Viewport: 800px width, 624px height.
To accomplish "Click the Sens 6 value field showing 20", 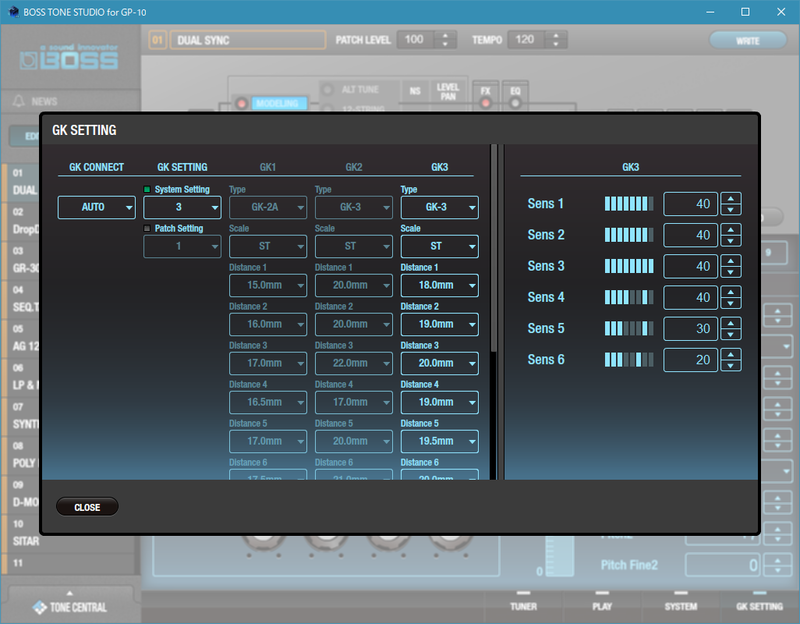I will tap(690, 360).
